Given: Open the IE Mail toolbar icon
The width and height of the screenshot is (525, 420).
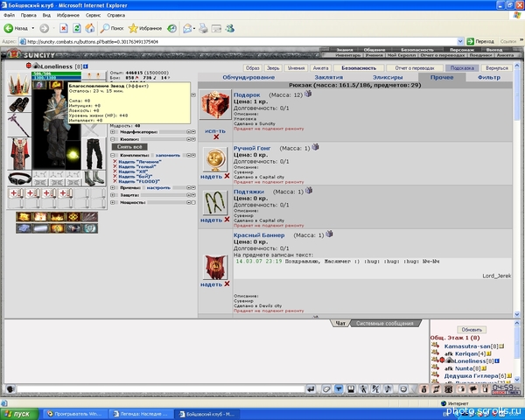Looking at the screenshot, I should click(x=187, y=29).
